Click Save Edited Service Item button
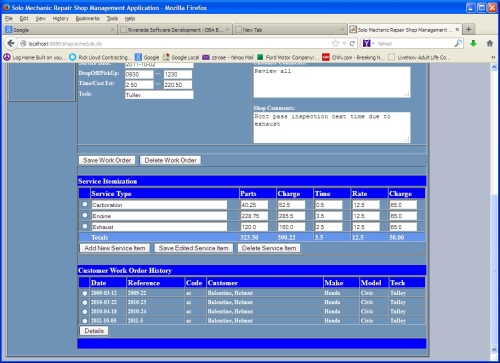Screen dimensions: 500x363 pyautogui.click(x=194, y=248)
